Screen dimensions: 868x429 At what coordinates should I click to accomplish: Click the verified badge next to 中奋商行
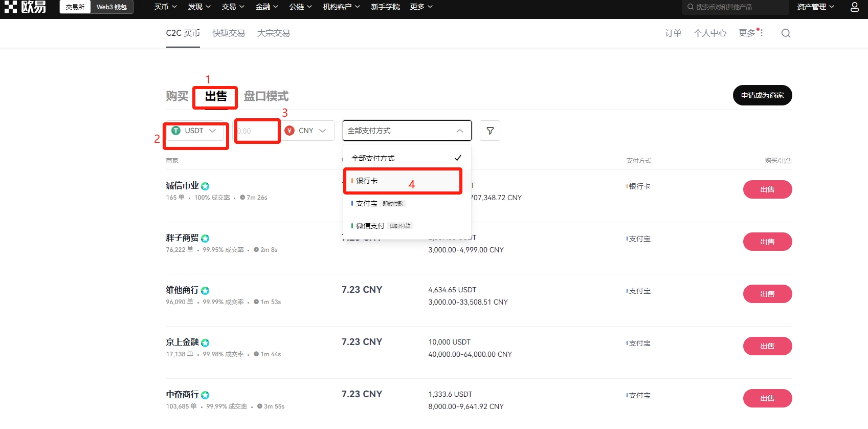[205, 395]
